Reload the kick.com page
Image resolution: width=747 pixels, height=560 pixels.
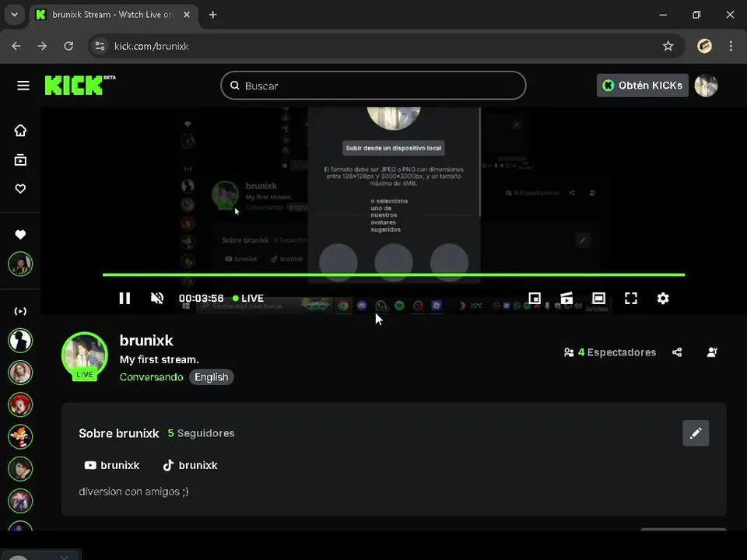pos(68,46)
